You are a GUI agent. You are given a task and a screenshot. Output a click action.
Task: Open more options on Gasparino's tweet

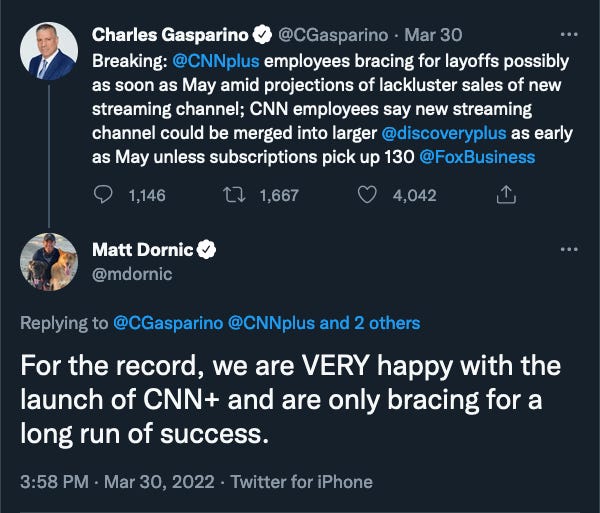(x=570, y=34)
